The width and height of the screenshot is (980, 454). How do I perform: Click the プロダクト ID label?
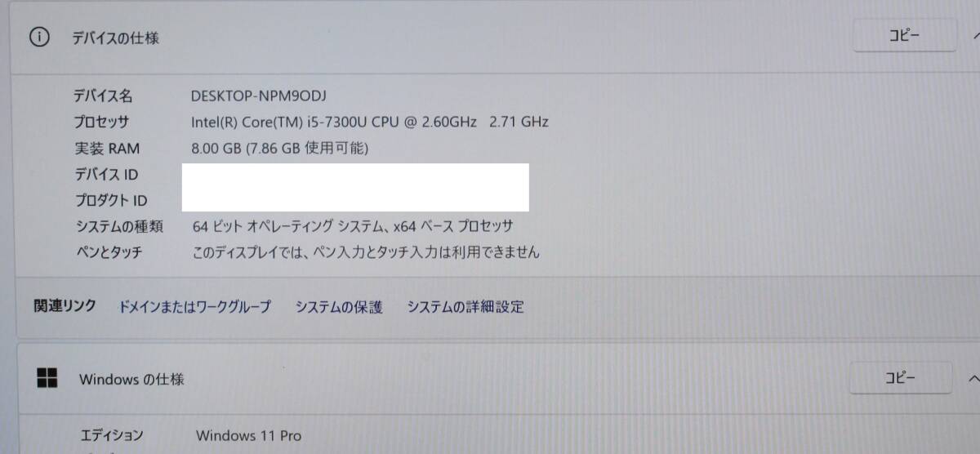click(x=110, y=200)
